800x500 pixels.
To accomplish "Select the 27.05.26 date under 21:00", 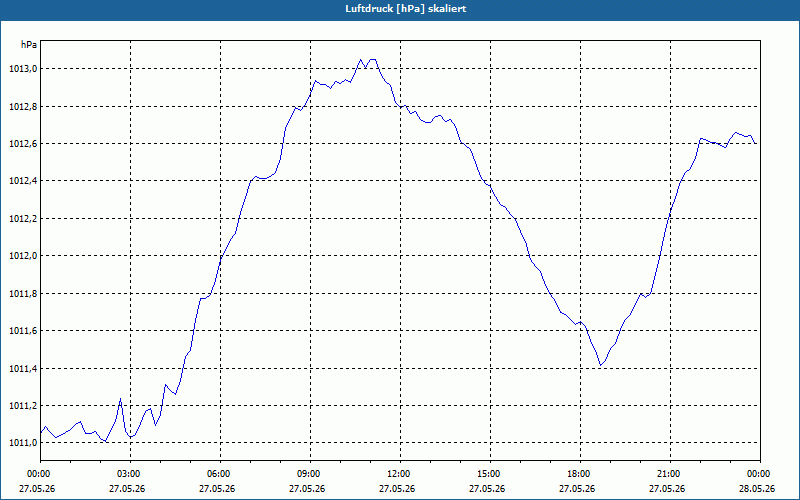I will pos(667,489).
